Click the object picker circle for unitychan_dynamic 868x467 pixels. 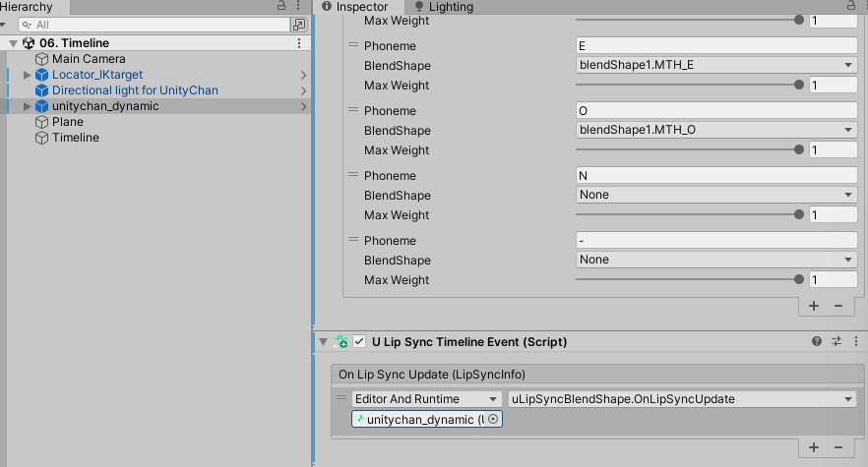493,420
